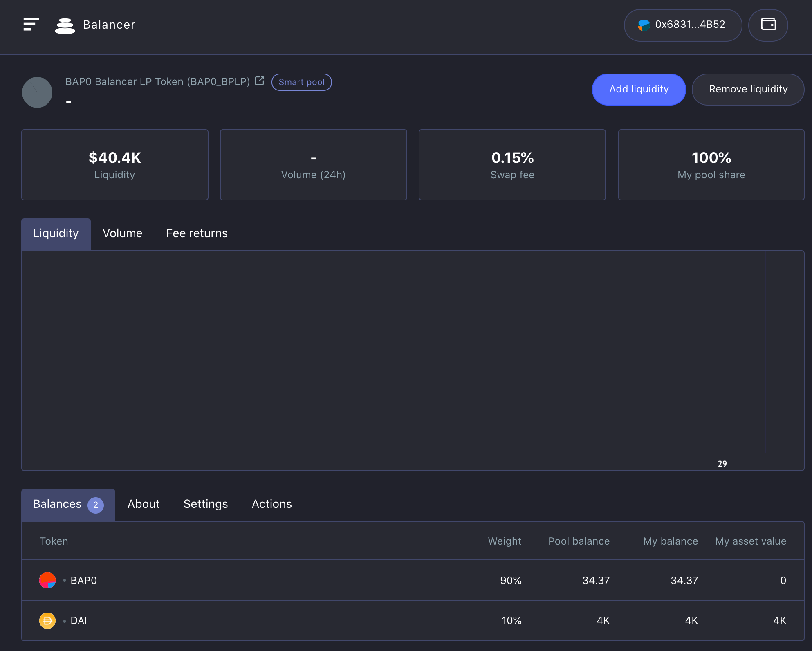Open the hamburger sidebar menu icon

coord(31,24)
